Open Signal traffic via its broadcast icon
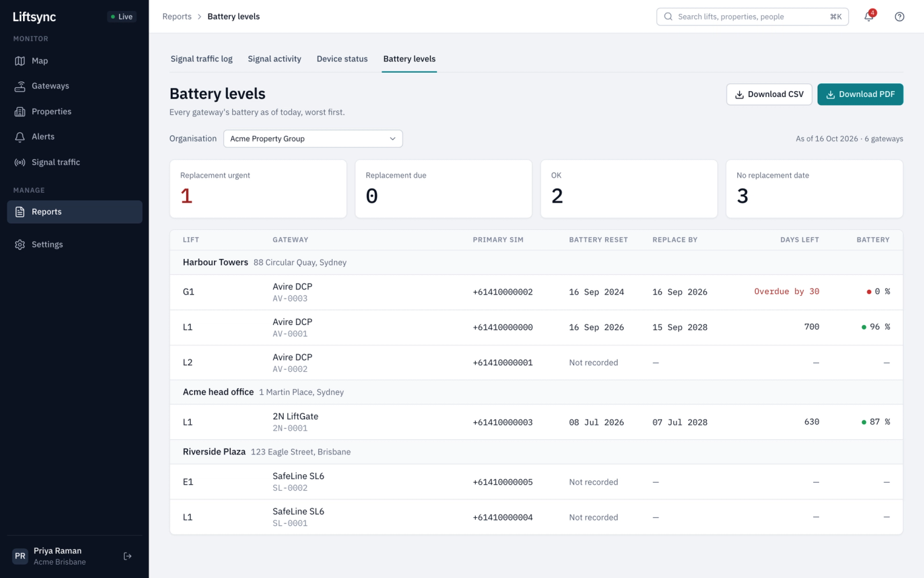 point(20,163)
